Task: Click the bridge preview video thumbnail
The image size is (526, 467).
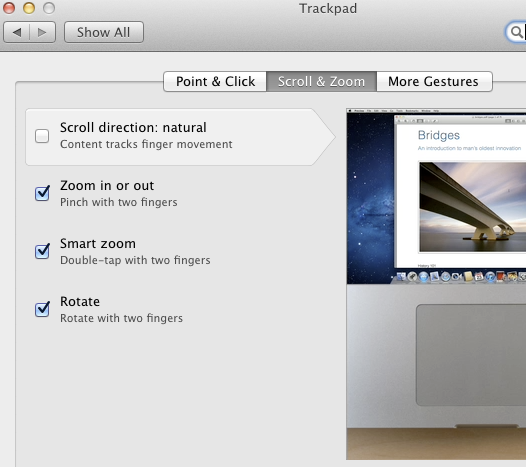Action: (x=472, y=207)
